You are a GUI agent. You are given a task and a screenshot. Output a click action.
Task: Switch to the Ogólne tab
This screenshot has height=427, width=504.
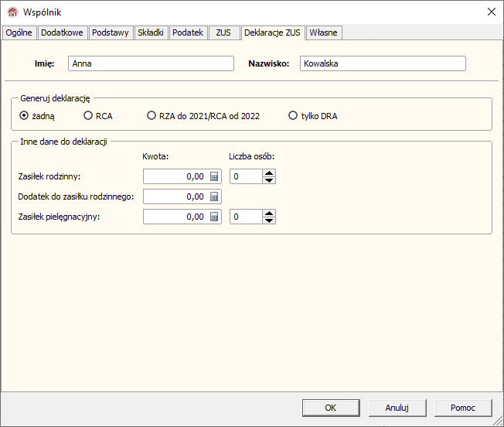coord(19,32)
